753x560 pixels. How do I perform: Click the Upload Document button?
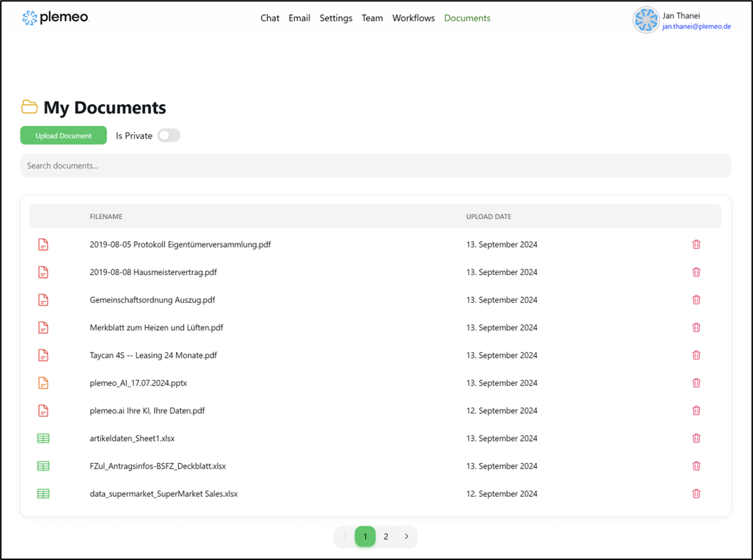[x=63, y=135]
